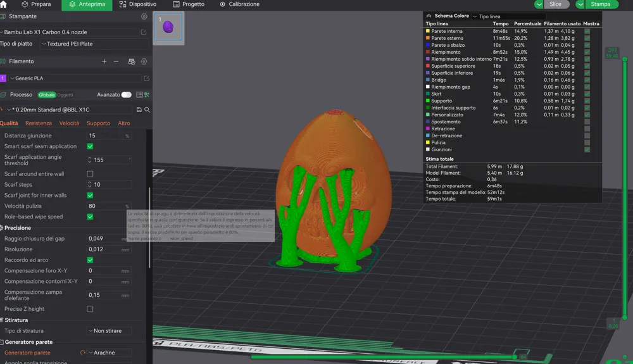Switch to the Progetto tab
Viewport: 633px width, 364px height.
tap(189, 4)
